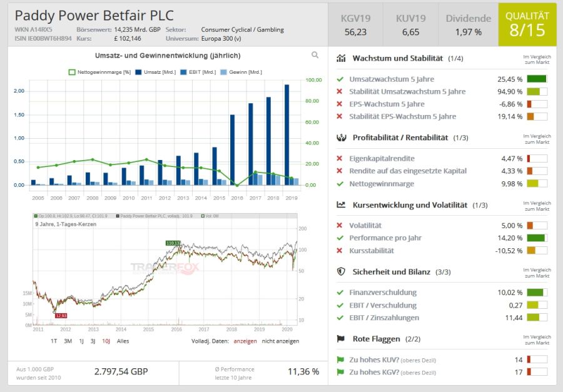Image resolution: width=563 pixels, height=392 pixels.
Task: Switch price chart to 3J range
Action: [93, 341]
